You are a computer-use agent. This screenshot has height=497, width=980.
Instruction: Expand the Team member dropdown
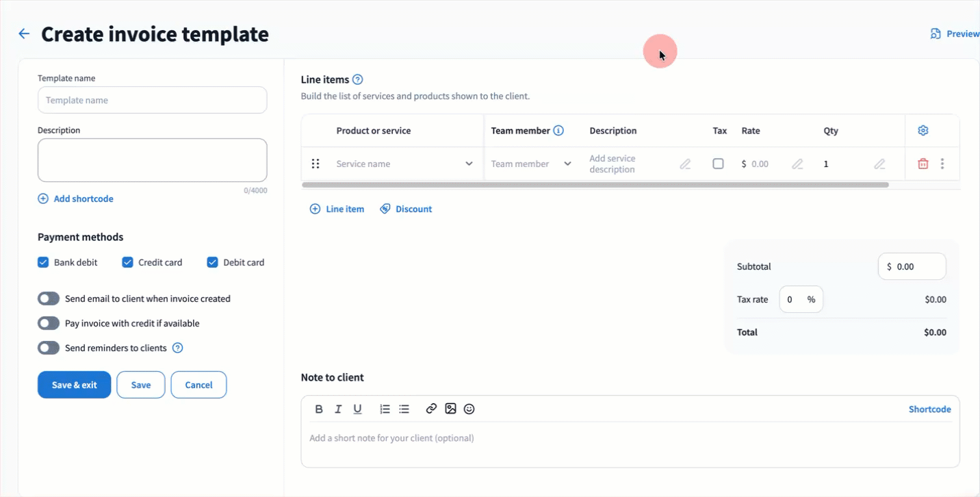click(x=532, y=164)
